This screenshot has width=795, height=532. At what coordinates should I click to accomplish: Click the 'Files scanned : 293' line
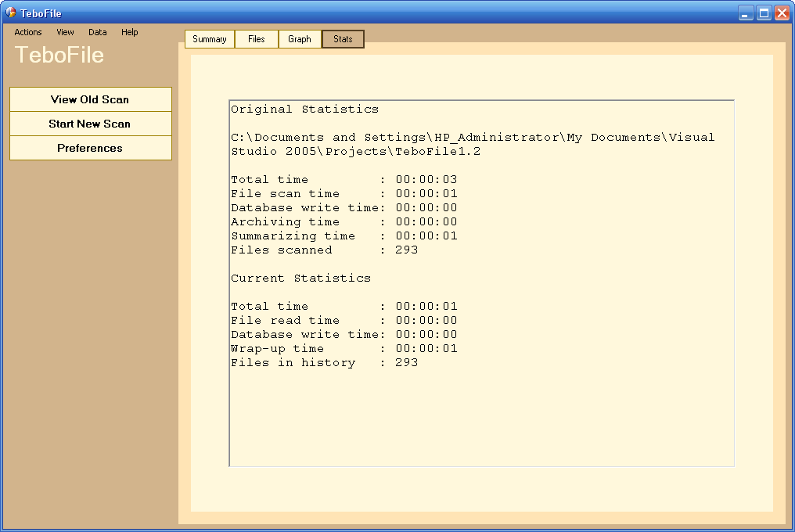point(325,250)
